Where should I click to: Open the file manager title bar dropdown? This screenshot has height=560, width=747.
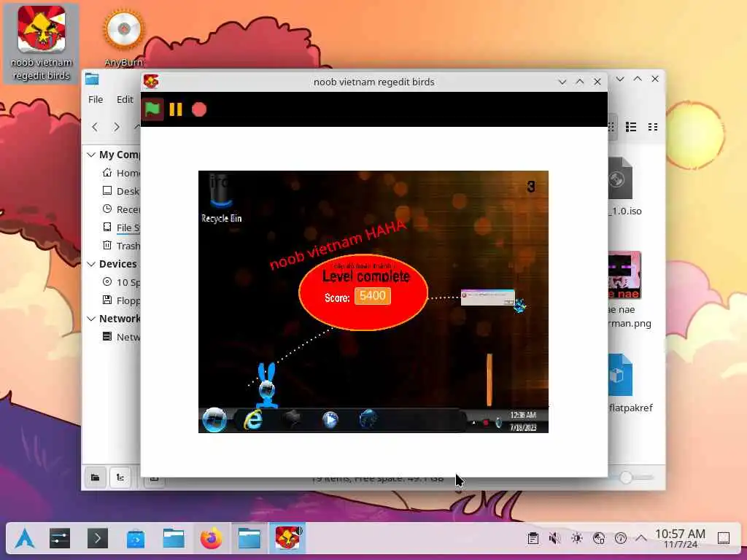[x=620, y=79]
